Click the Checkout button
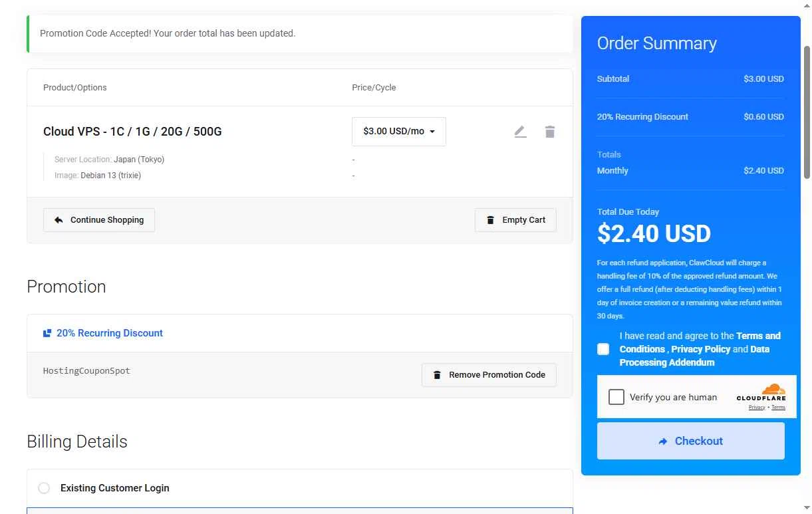Screen dimensions: 812x514 click(x=691, y=441)
